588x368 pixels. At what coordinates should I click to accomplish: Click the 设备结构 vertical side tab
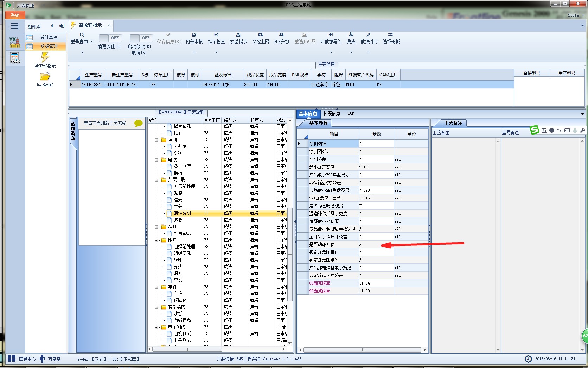point(73,131)
